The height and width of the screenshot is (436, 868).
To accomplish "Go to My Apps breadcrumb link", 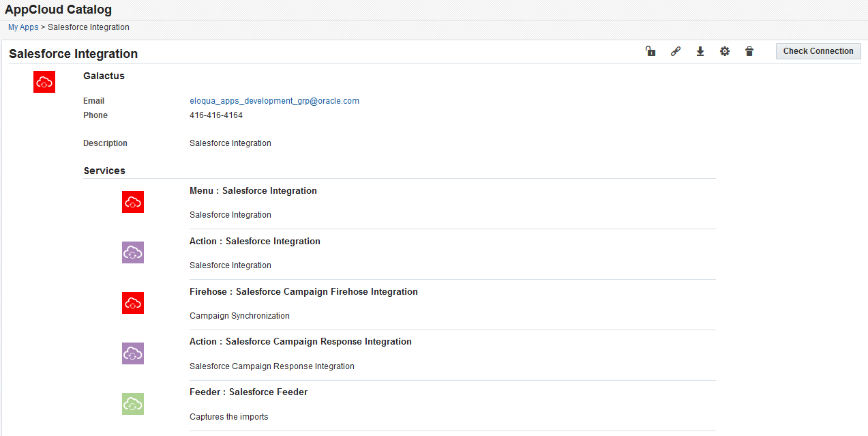I will click(23, 27).
